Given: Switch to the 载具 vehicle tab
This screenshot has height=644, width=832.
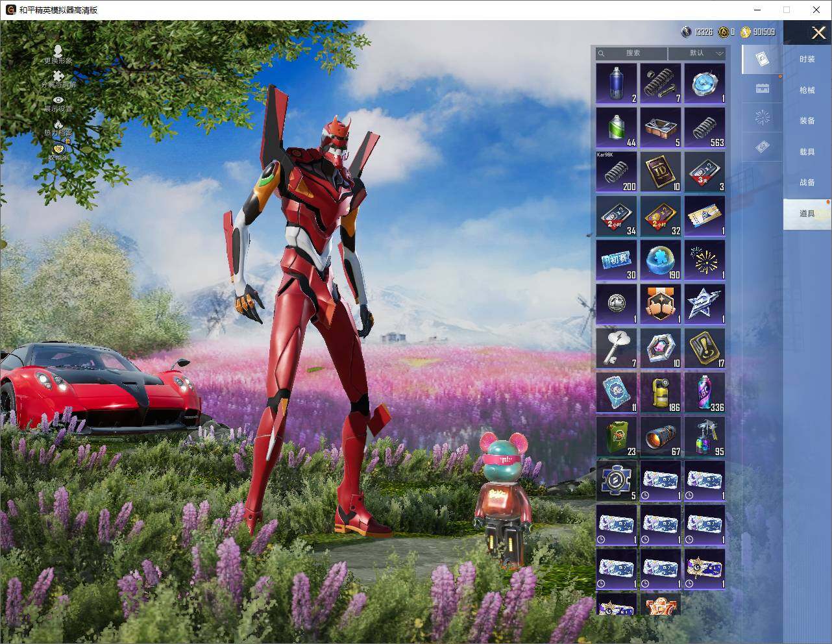Looking at the screenshot, I should [x=807, y=151].
